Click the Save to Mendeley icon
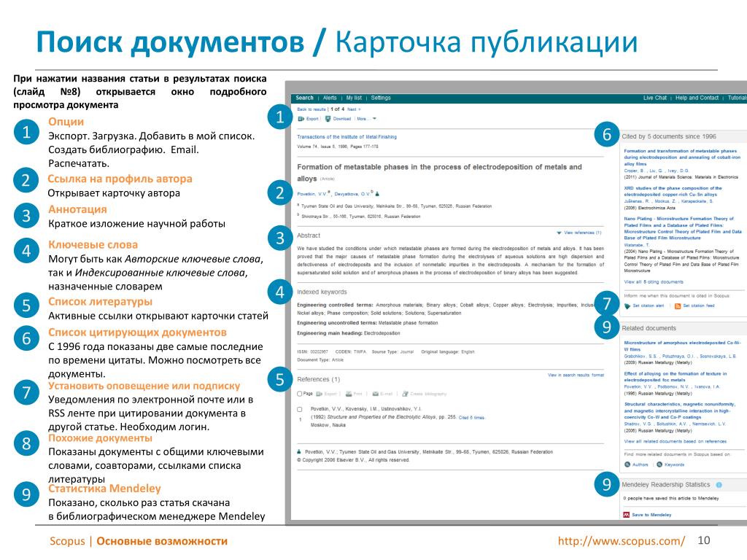The height and width of the screenshot is (560, 747). pyautogui.click(x=627, y=515)
